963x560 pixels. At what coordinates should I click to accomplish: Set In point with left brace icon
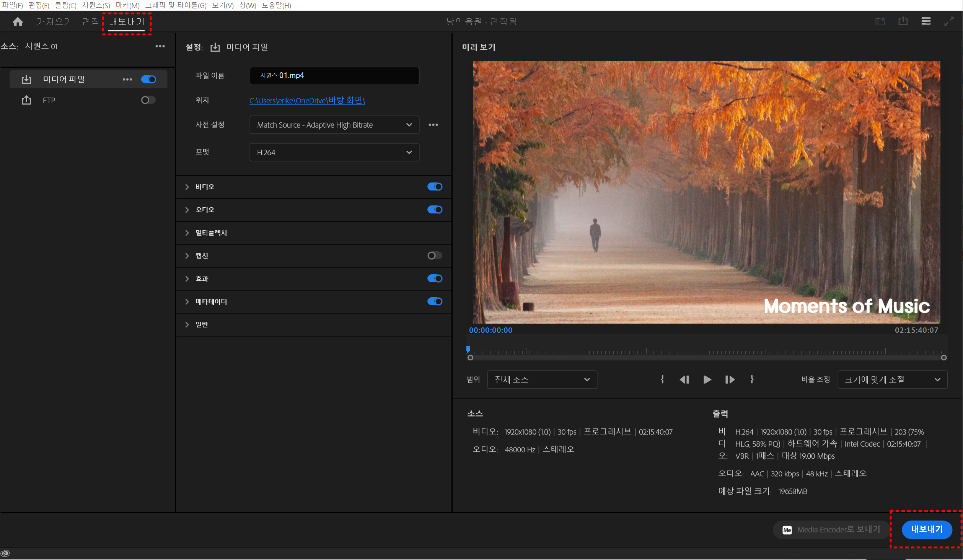pyautogui.click(x=662, y=379)
